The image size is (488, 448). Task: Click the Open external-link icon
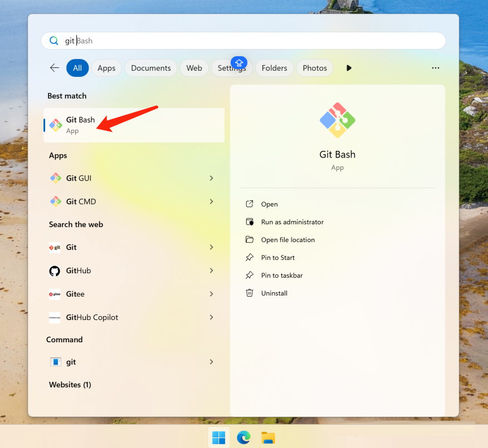pyautogui.click(x=250, y=204)
